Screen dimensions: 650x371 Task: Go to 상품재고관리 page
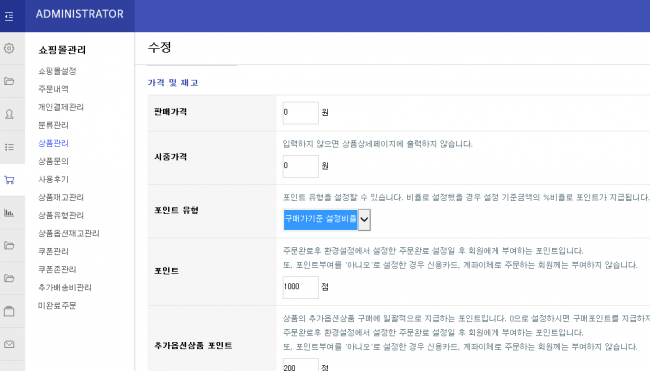tap(61, 197)
